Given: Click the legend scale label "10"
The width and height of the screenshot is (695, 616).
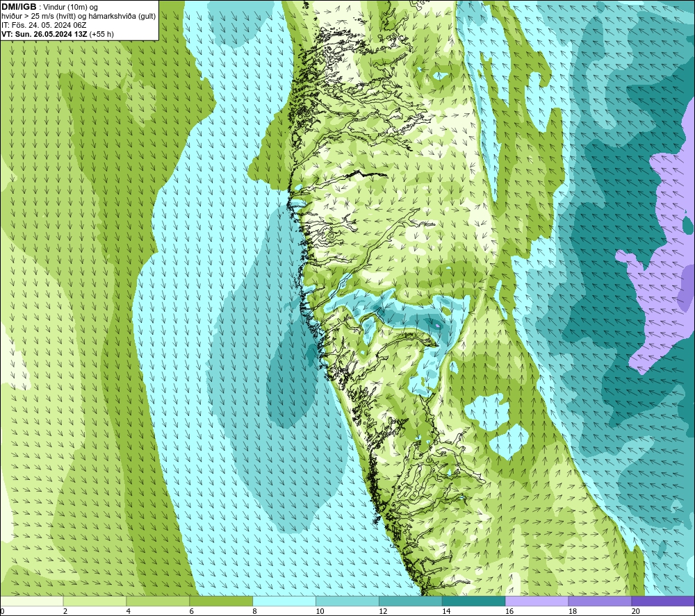Looking at the screenshot, I should pos(320,612).
